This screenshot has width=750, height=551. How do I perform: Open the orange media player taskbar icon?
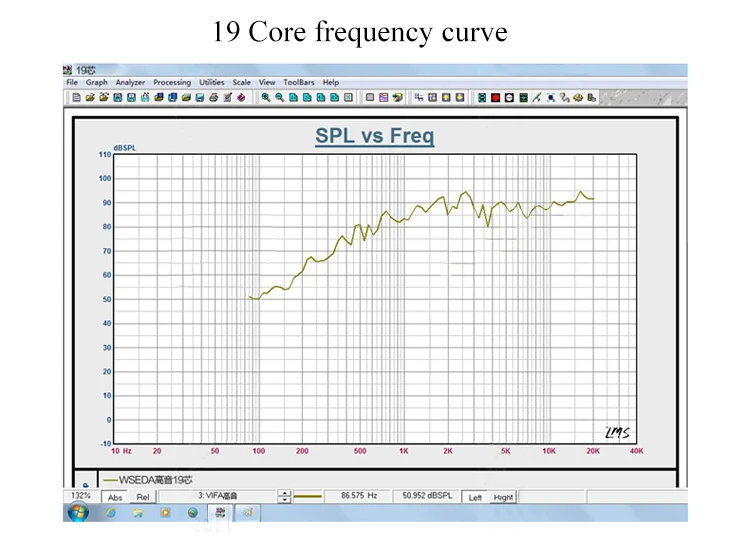[165, 513]
